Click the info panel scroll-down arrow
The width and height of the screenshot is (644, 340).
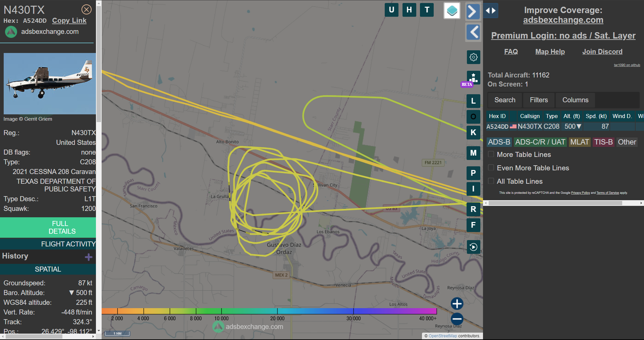99,331
